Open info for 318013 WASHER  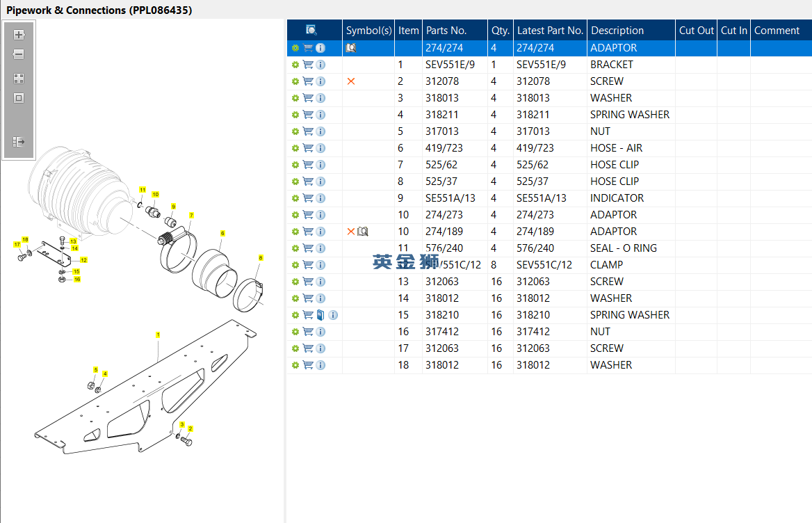pyautogui.click(x=320, y=98)
